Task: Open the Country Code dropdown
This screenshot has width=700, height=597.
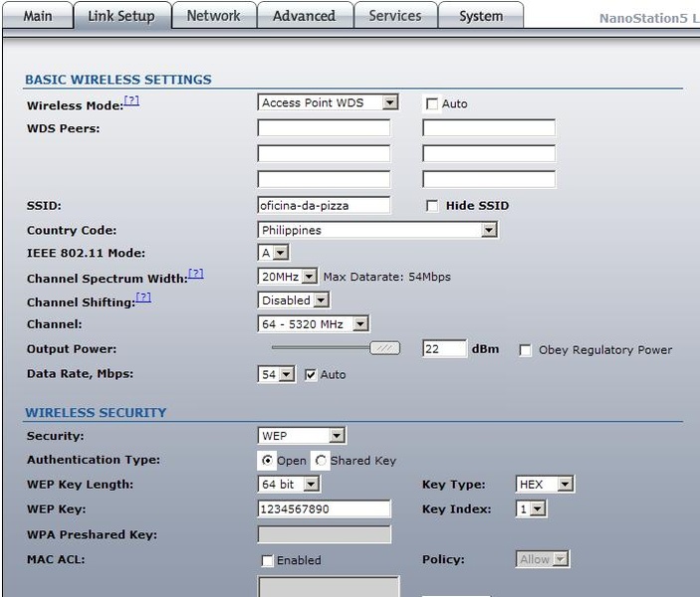Action: pyautogui.click(x=377, y=230)
